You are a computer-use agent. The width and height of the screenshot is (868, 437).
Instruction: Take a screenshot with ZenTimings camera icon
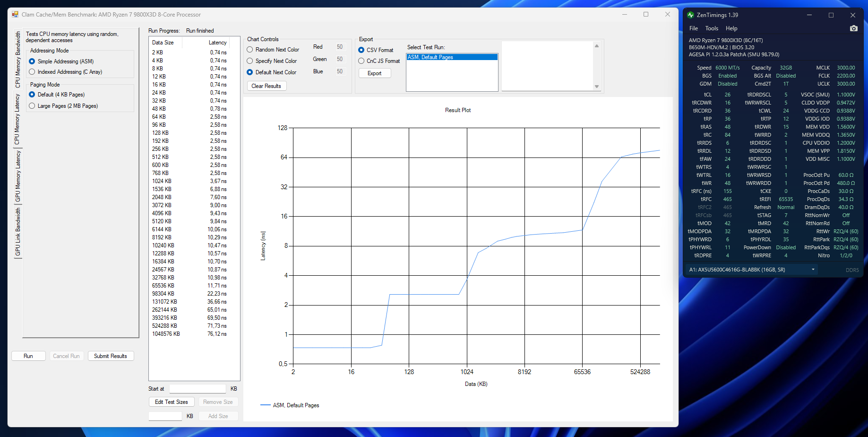point(853,28)
